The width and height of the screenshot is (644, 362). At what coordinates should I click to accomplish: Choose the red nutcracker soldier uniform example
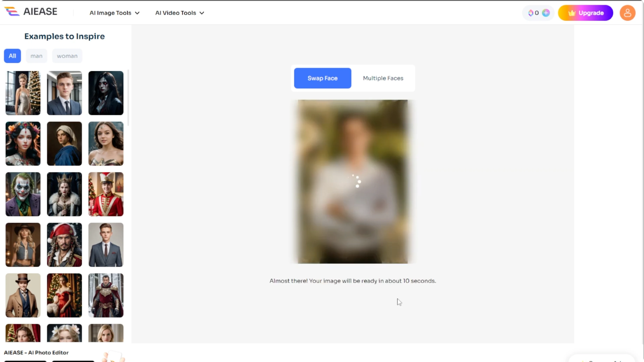tap(106, 194)
